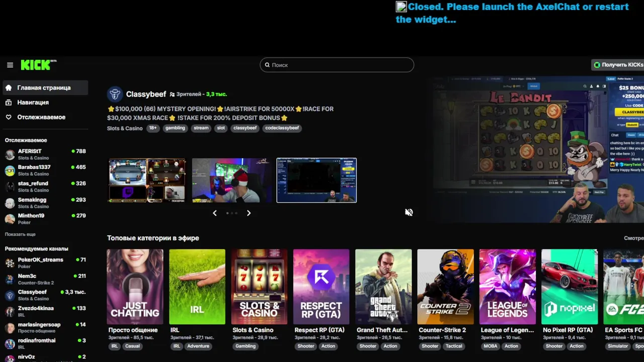Click the Adventure tag under IRL
This screenshot has width=644, height=362.
pos(198,346)
